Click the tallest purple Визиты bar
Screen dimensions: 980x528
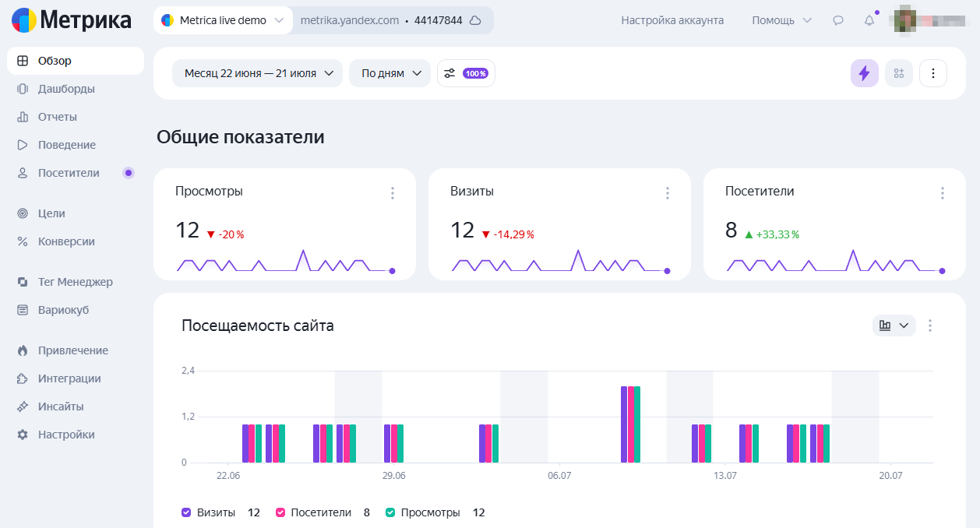click(624, 424)
